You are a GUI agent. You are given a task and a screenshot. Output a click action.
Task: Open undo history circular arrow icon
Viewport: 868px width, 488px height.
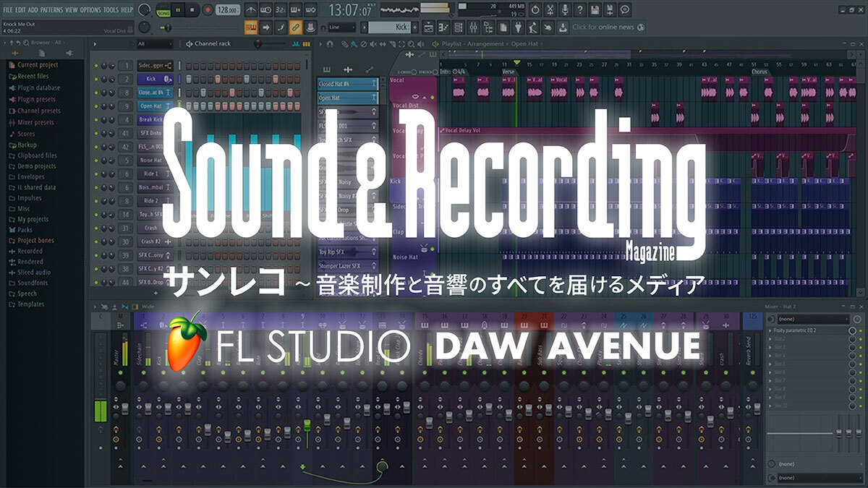(535, 10)
